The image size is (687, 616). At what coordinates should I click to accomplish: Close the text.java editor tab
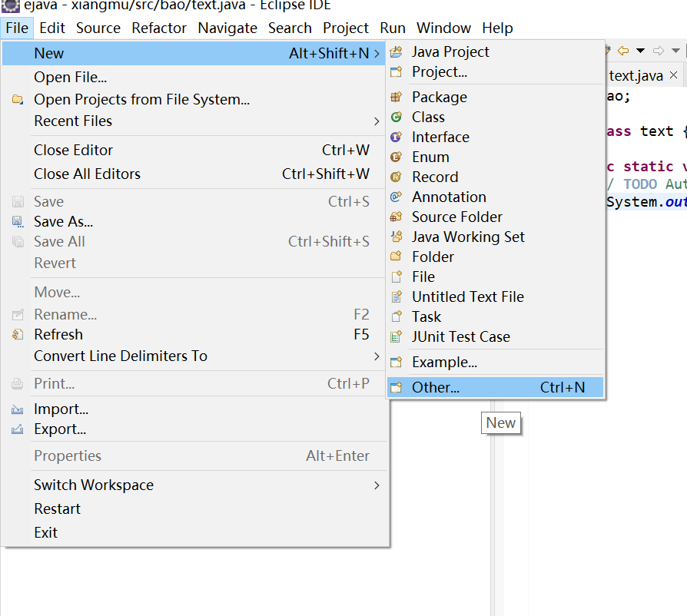(674, 75)
